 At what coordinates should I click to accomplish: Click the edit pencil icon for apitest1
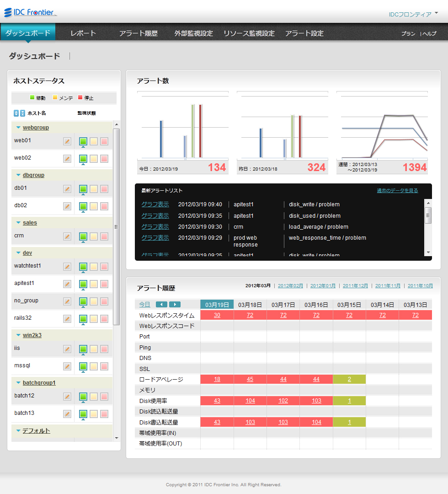click(x=67, y=284)
